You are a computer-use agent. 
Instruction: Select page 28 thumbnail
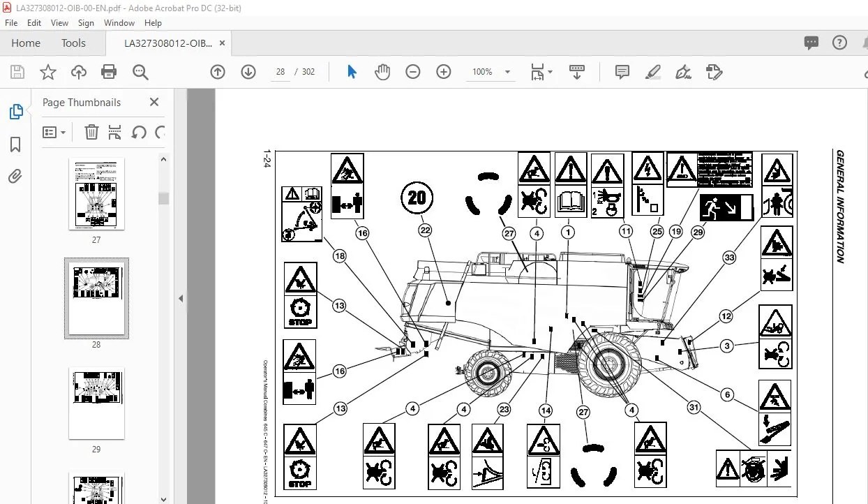[x=96, y=298]
